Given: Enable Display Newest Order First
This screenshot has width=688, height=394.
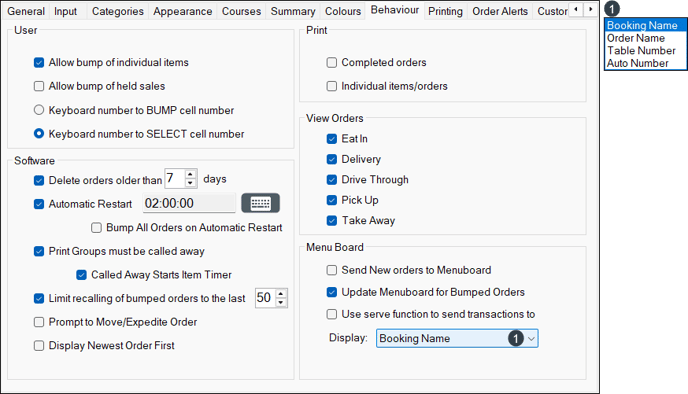Looking at the screenshot, I should pyautogui.click(x=39, y=346).
